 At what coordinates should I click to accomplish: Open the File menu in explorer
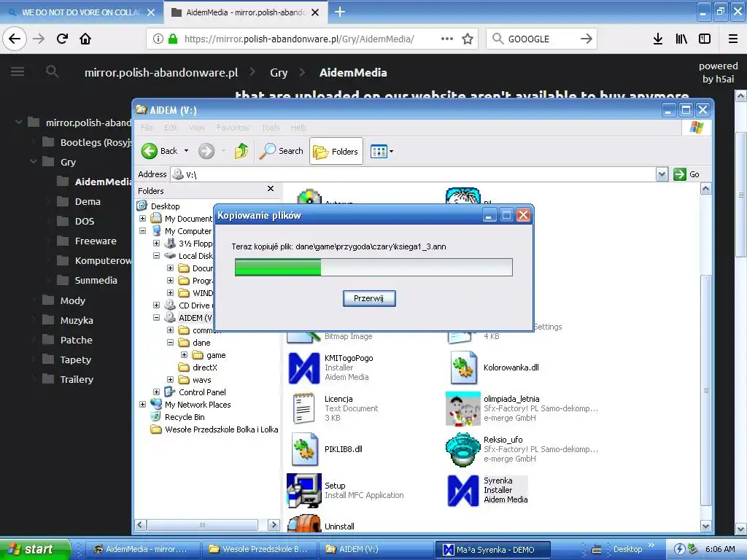click(x=147, y=128)
